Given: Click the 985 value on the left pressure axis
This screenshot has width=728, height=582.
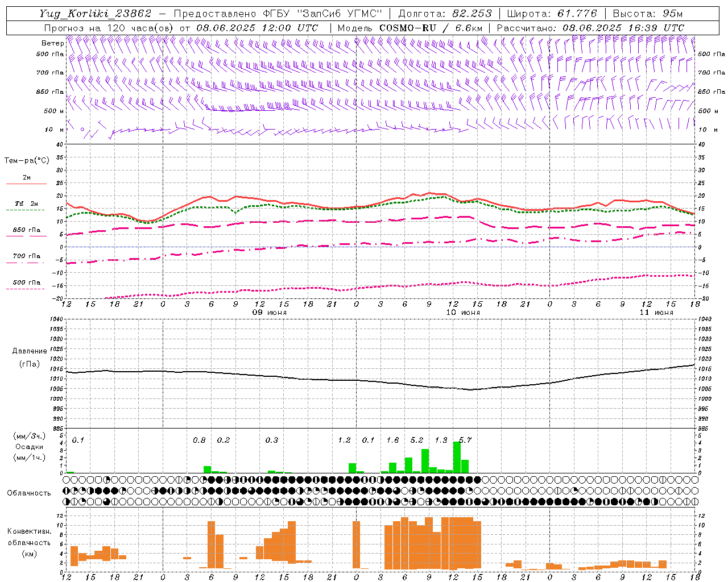Looking at the screenshot, I should pos(57,429).
